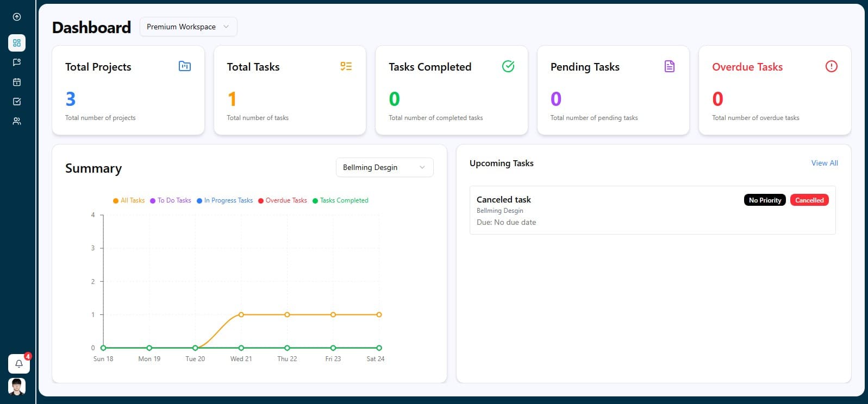The image size is (868, 404).
Task: Click 'Due: No due date' text
Action: click(x=507, y=222)
